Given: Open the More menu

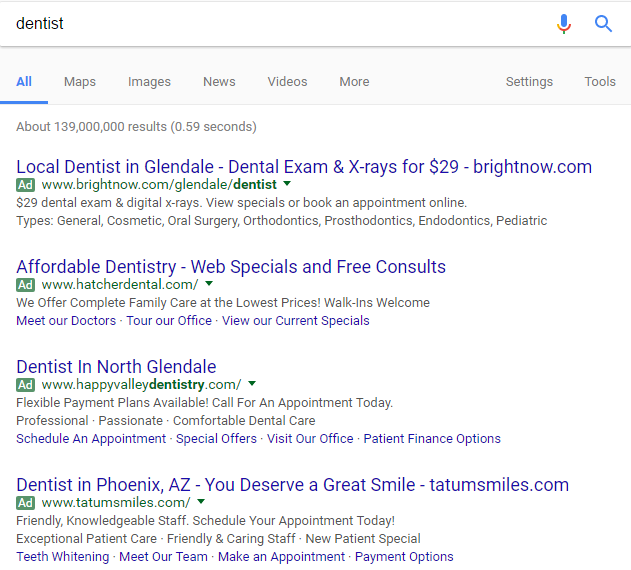Looking at the screenshot, I should click(354, 82).
